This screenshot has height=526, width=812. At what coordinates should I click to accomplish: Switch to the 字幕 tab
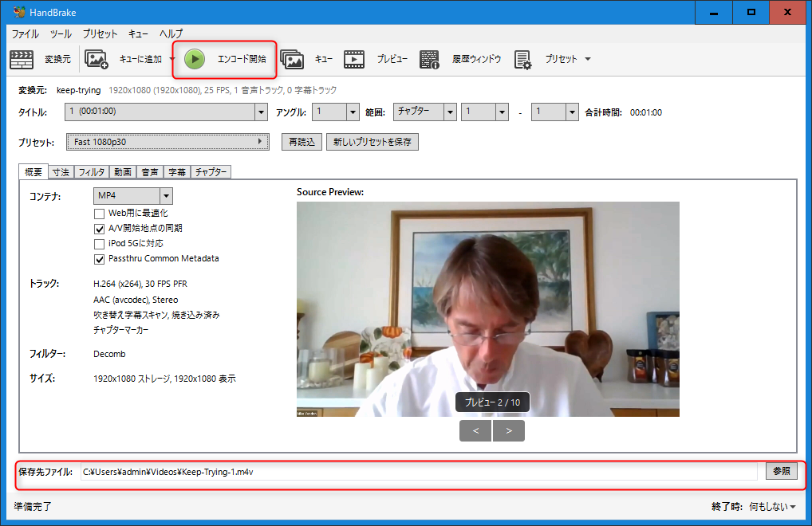[x=177, y=172]
